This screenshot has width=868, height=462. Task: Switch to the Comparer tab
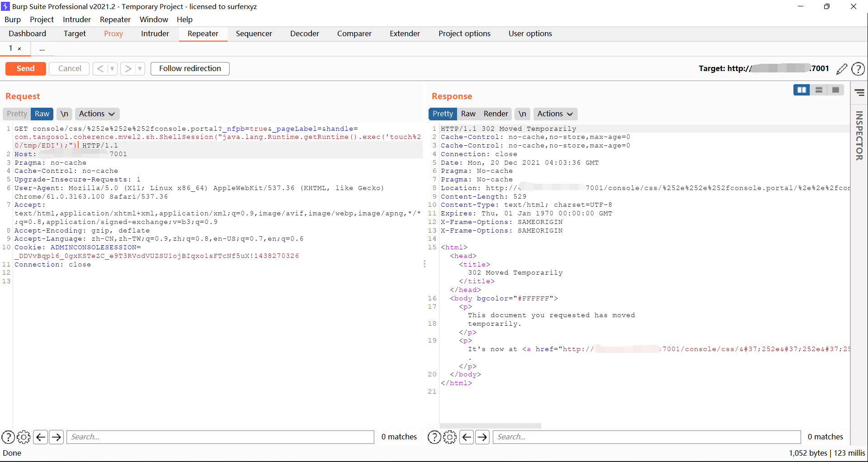point(354,34)
